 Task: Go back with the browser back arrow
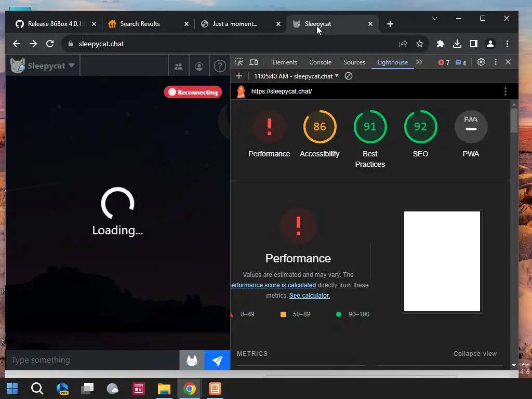click(x=16, y=44)
